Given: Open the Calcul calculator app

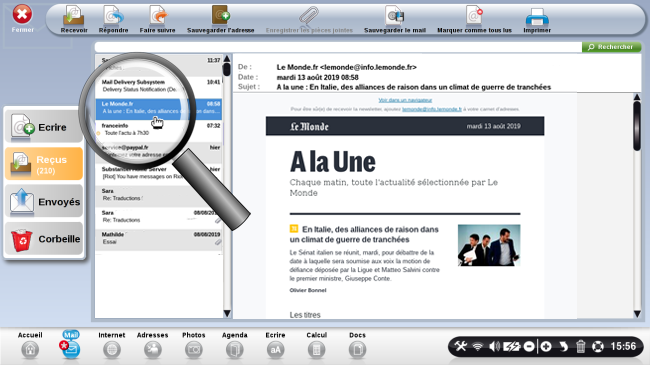Looking at the screenshot, I should 316,345.
